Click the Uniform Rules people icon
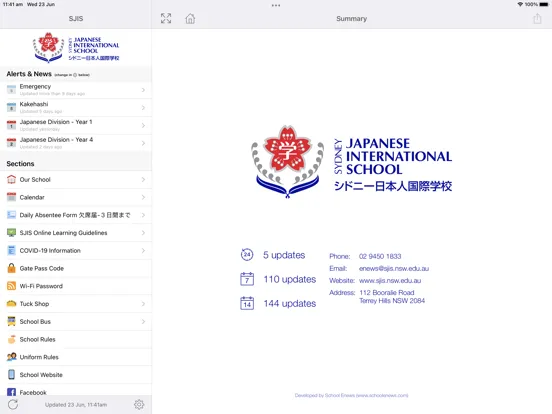The height and width of the screenshot is (414, 552). [11, 357]
